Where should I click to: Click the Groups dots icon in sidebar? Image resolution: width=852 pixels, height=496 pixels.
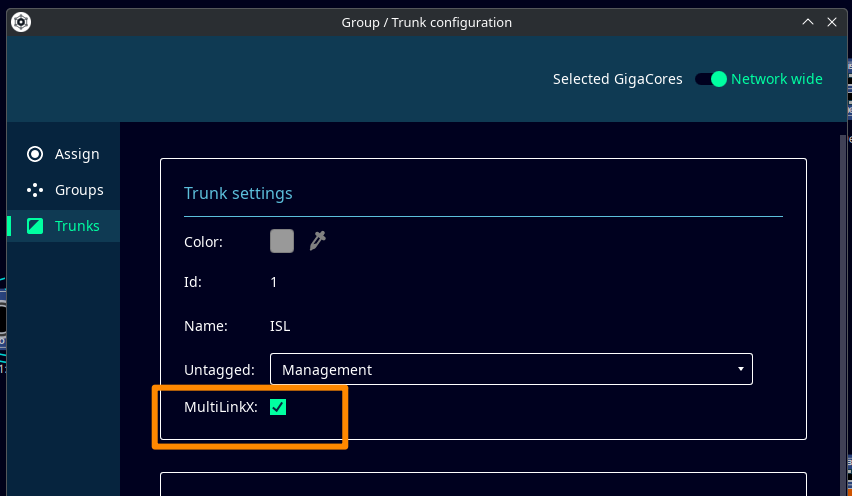click(35, 190)
